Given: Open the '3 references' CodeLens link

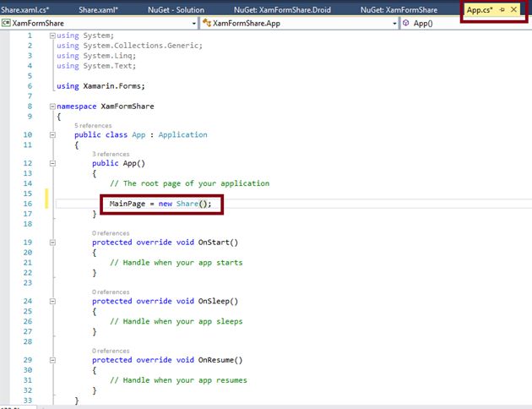Looking at the screenshot, I should (x=111, y=154).
